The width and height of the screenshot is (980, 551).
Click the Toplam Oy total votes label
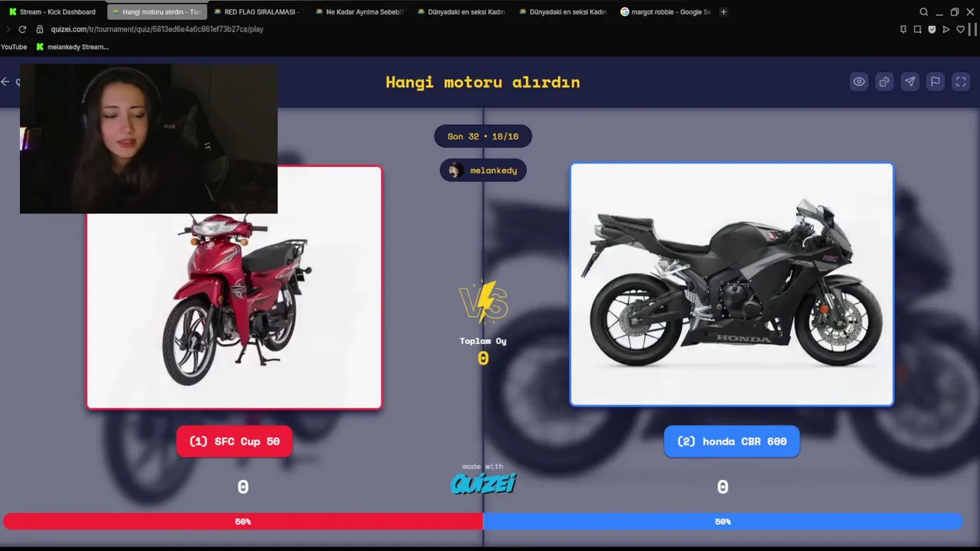pos(483,341)
